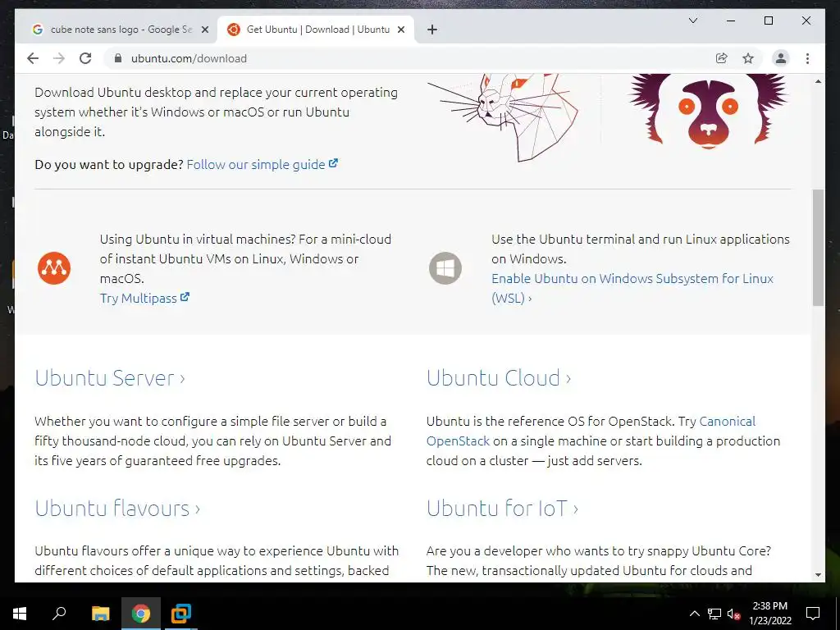Click the scrollbar up arrow
The width and height of the screenshot is (840, 630).
(x=818, y=81)
